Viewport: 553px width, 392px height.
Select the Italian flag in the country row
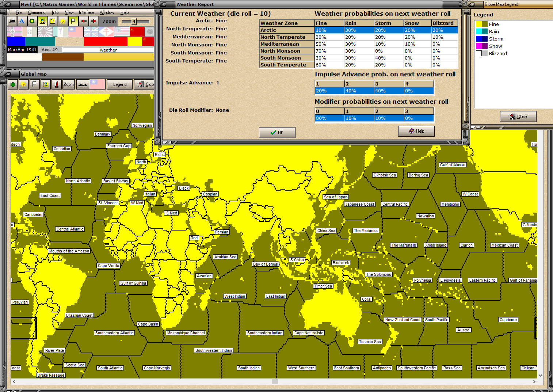30,32
